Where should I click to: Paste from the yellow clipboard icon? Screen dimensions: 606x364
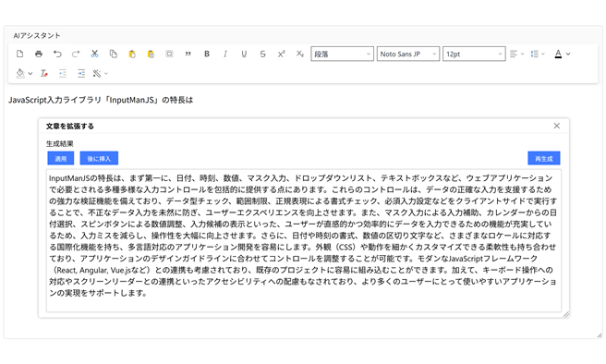132,55
